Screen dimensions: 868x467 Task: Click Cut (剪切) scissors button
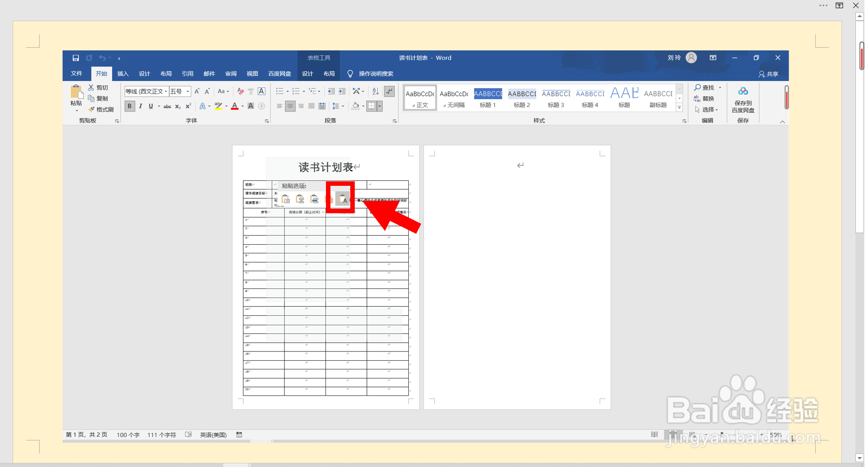click(98, 88)
